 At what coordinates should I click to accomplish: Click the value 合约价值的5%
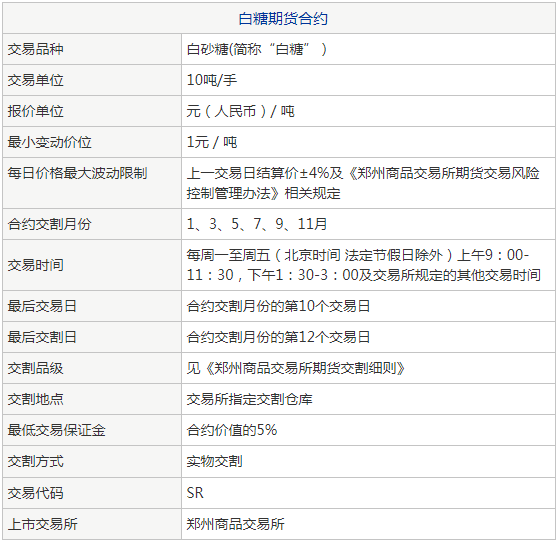[232, 430]
